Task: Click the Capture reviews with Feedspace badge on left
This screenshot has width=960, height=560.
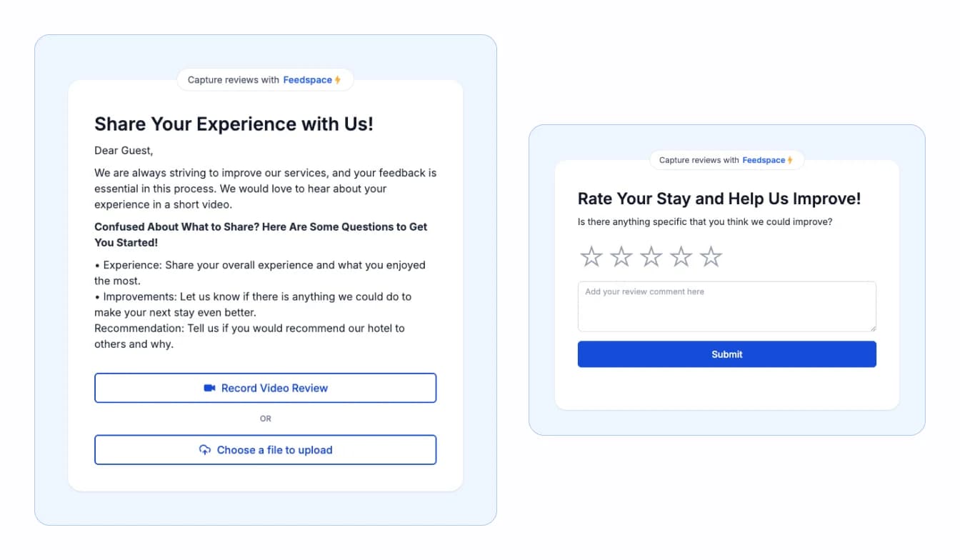Action: [265, 79]
